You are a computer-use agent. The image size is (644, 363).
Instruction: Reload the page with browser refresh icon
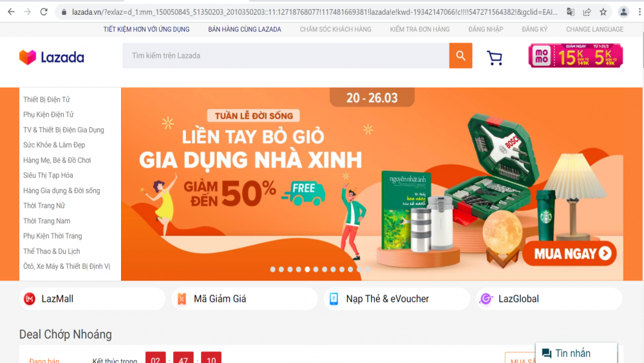point(44,12)
